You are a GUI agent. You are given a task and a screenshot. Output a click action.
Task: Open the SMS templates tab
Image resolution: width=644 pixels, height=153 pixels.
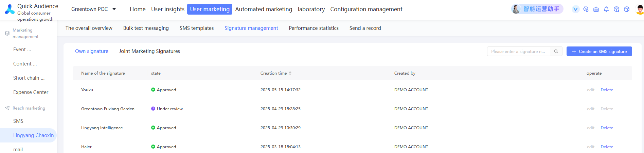197,28
